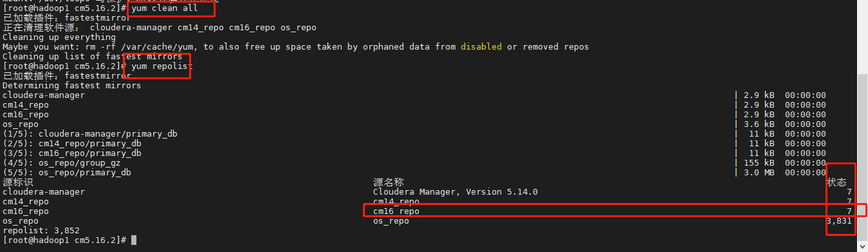The width and height of the screenshot is (868, 252).
Task: Click 'Cloudera Manager, Version 5.14.0' text
Action: coord(455,192)
